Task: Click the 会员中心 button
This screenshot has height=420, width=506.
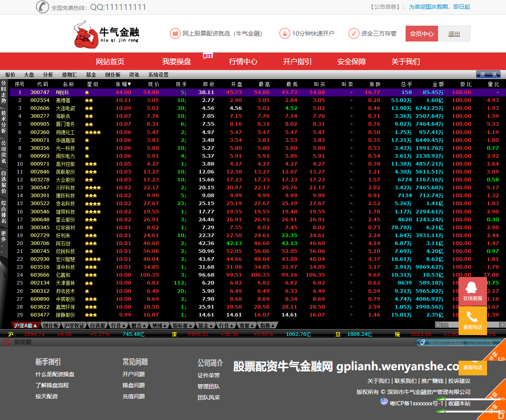Action: point(421,34)
